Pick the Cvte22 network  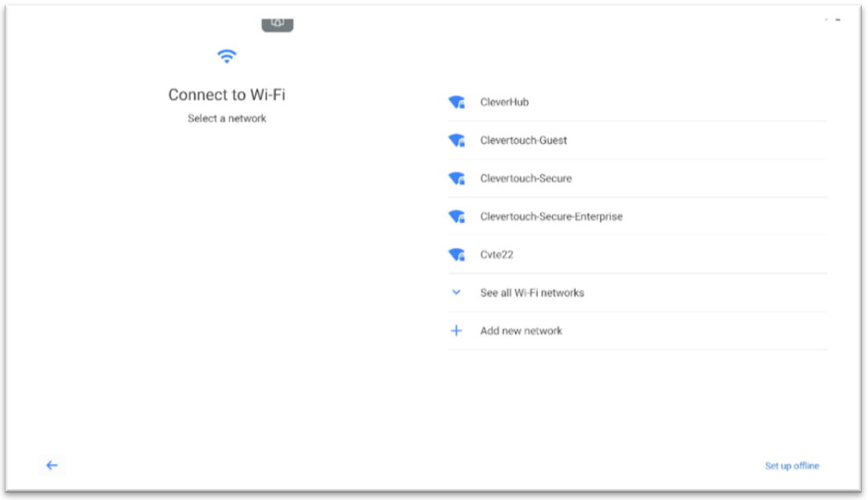tap(497, 255)
